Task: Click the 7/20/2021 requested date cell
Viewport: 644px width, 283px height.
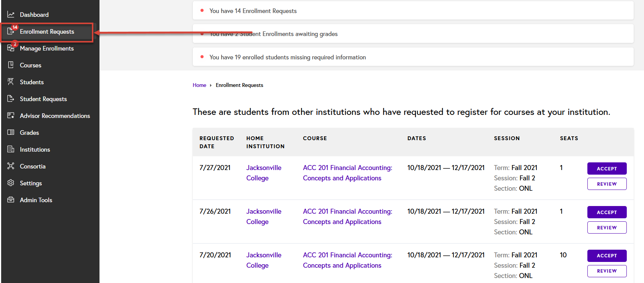Action: (x=215, y=255)
